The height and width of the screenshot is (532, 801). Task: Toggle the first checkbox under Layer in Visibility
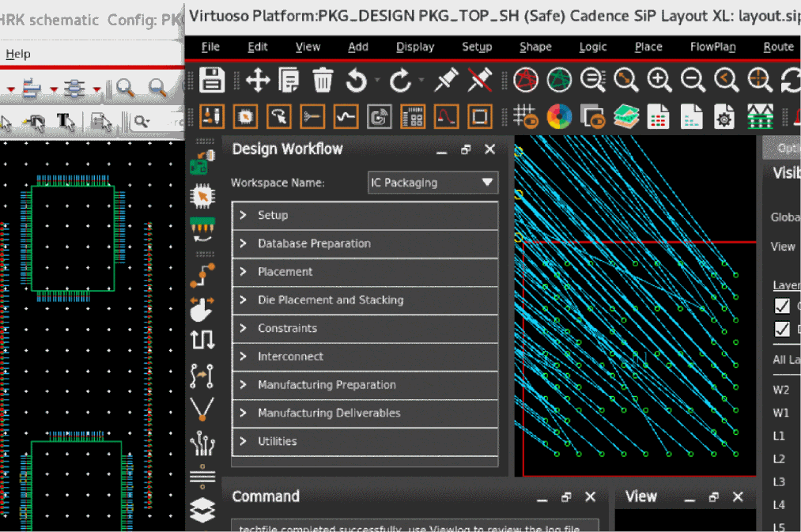coord(782,306)
